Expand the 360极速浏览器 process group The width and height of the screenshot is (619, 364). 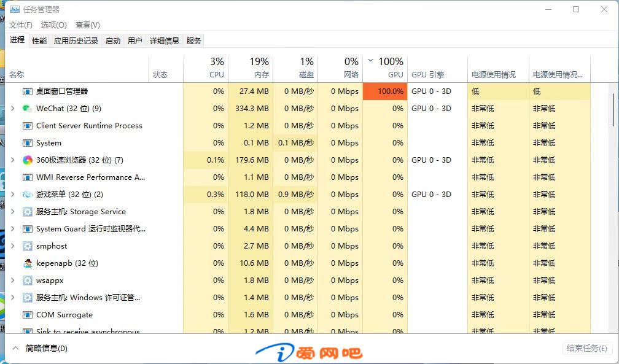point(13,160)
